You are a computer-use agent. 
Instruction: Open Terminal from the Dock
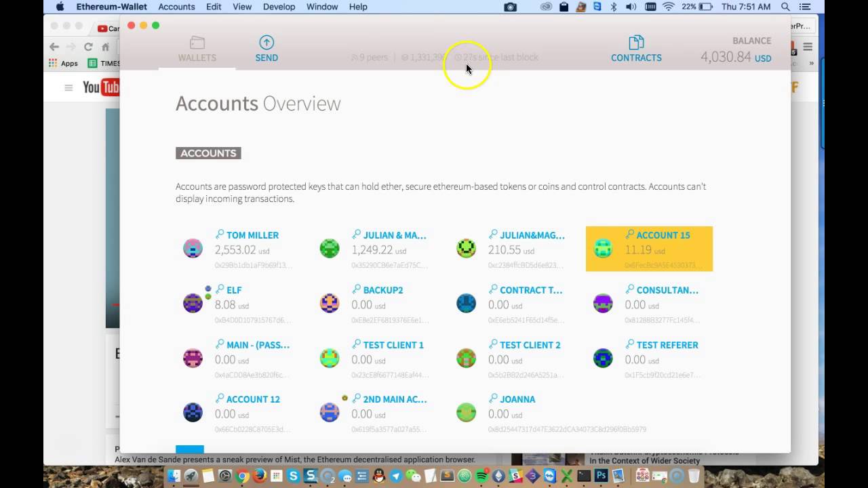pos(584,476)
